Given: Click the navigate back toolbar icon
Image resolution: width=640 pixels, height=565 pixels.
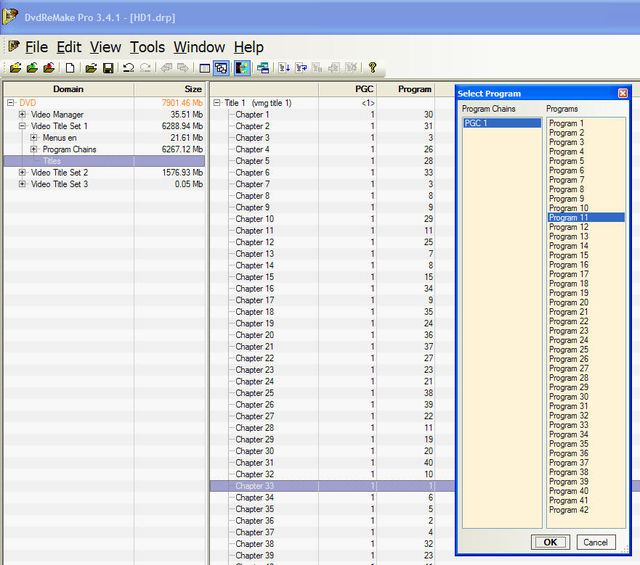Looking at the screenshot, I should [x=166, y=68].
